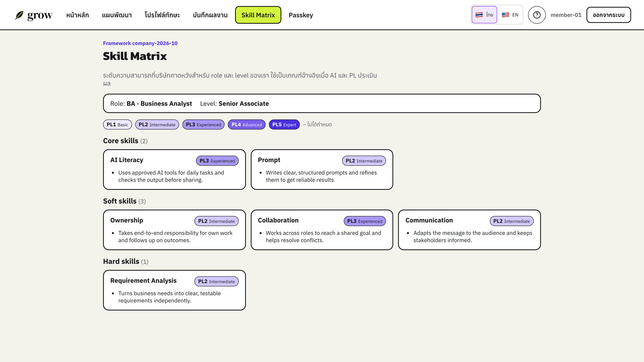The image size is (644, 362).
Task: Select the Communication skill card title
Action: (x=429, y=220)
